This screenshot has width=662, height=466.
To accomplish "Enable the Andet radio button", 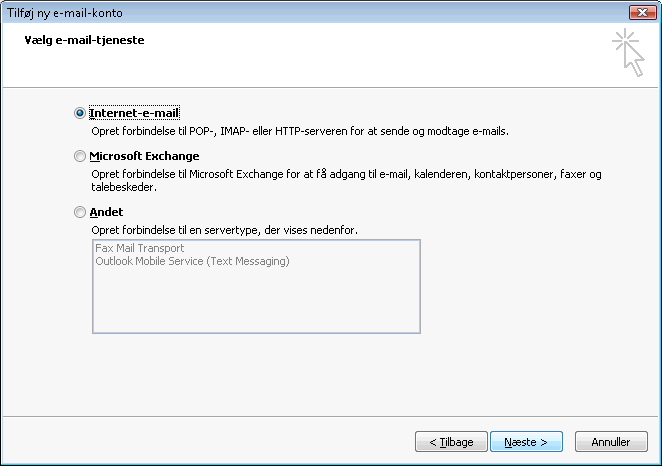I will coord(80,212).
